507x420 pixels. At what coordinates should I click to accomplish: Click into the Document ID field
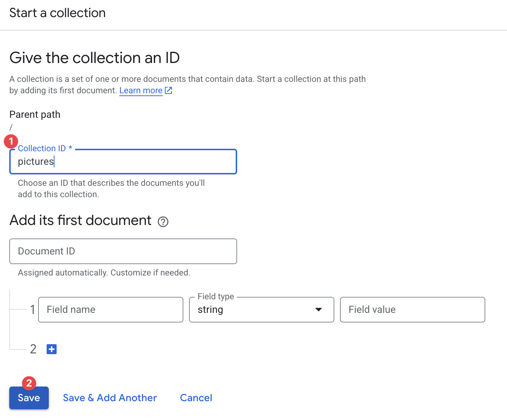(123, 251)
